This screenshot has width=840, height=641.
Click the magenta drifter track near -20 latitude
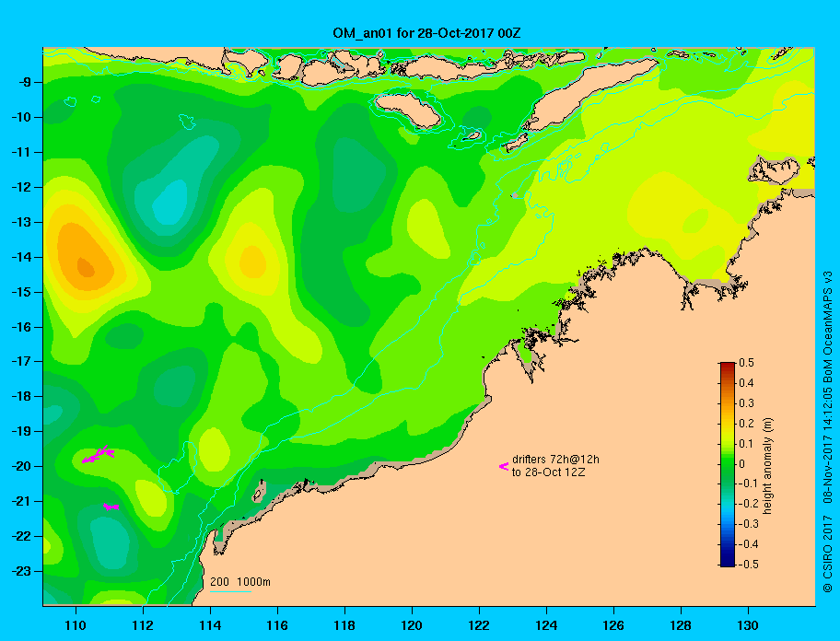click(x=98, y=455)
